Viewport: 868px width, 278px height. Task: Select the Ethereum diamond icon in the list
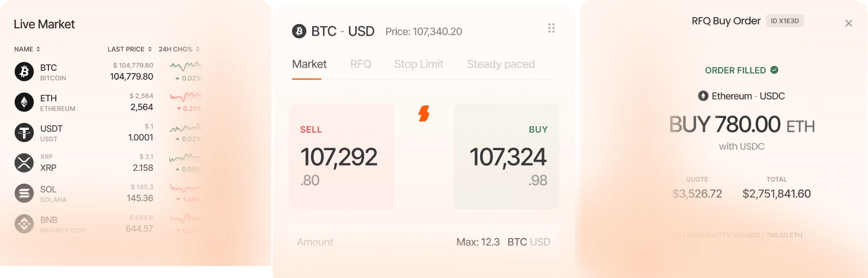point(24,102)
